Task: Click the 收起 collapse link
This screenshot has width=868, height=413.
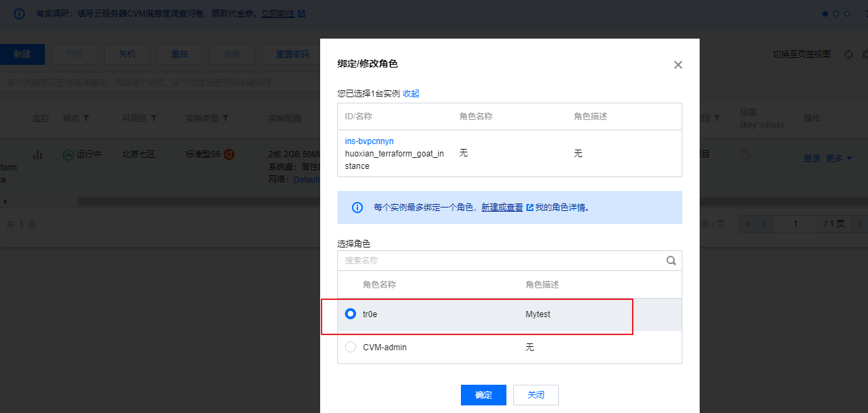Action: click(x=411, y=93)
